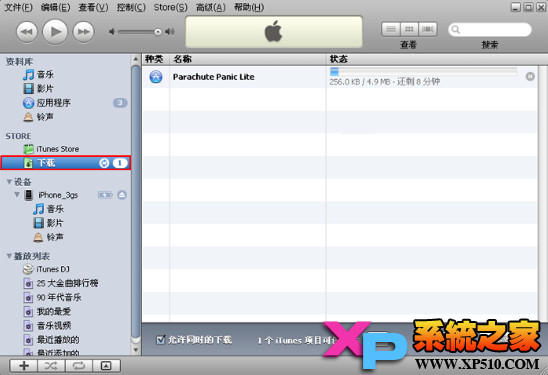Switch to list view
Image resolution: width=548 pixels, height=375 pixels.
pyautogui.click(x=391, y=29)
